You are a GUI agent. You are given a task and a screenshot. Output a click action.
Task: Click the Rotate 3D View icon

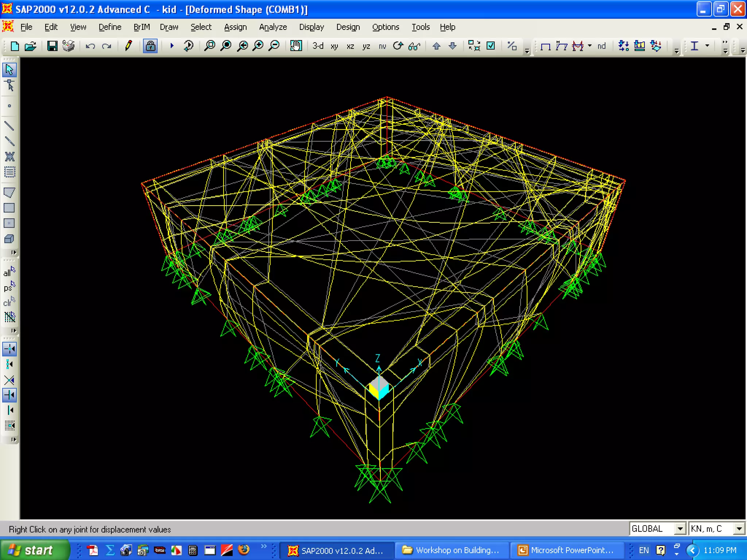point(398,46)
